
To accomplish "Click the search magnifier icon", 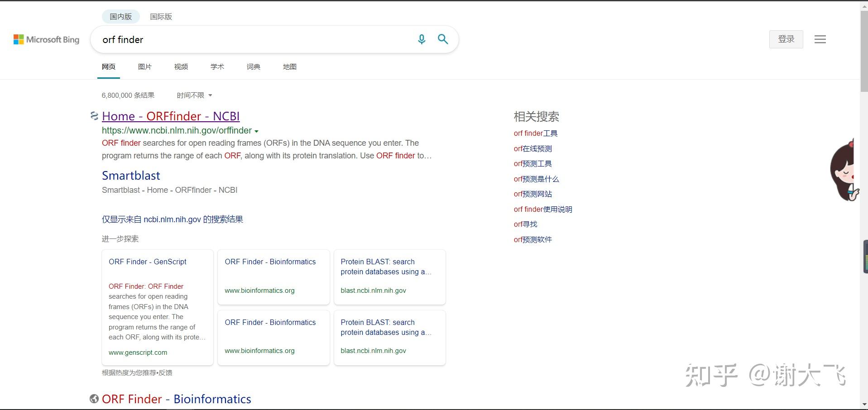I will click(x=443, y=39).
